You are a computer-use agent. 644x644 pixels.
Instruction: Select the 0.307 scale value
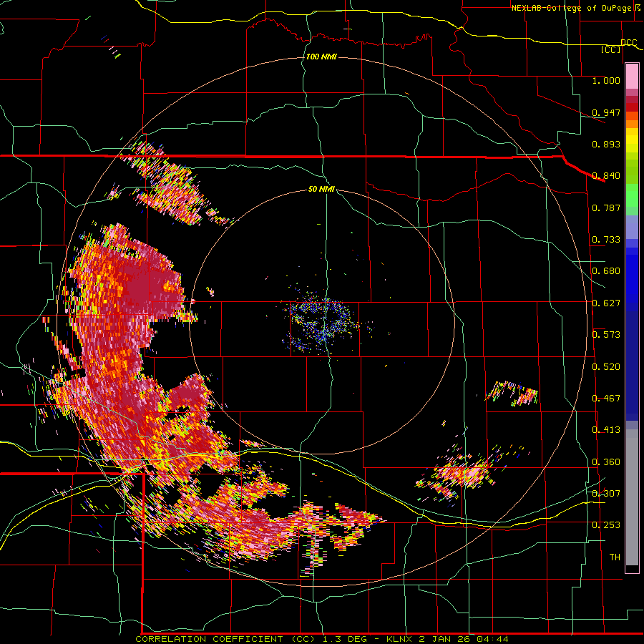tap(606, 493)
